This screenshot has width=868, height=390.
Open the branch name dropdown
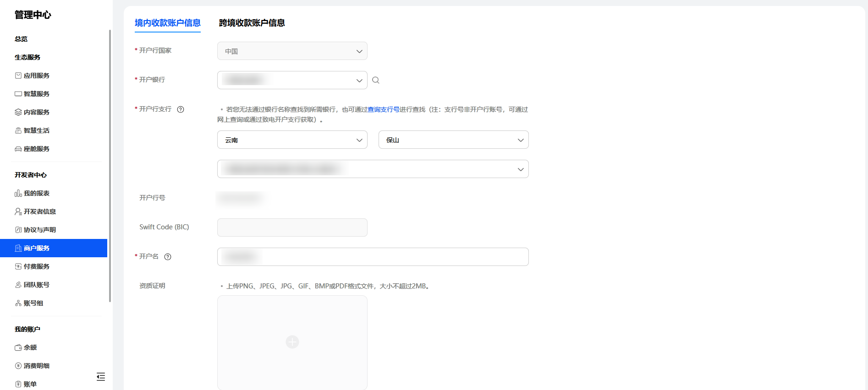point(373,169)
